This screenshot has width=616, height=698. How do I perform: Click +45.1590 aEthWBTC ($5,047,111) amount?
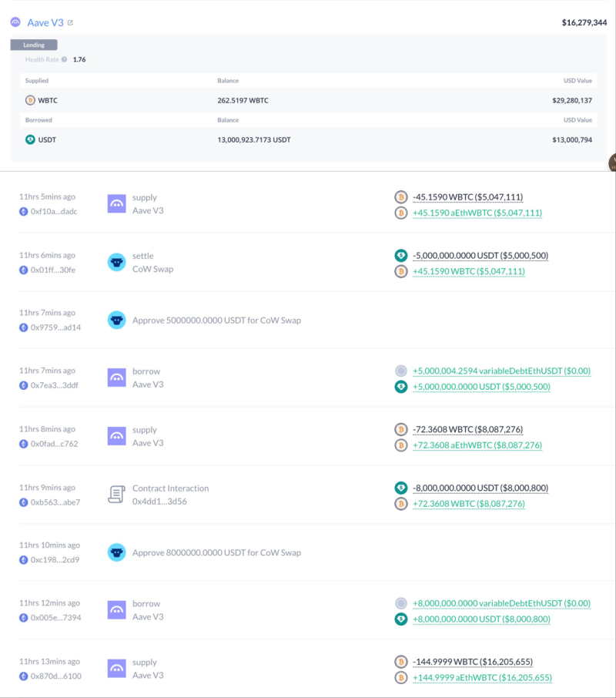pos(477,213)
